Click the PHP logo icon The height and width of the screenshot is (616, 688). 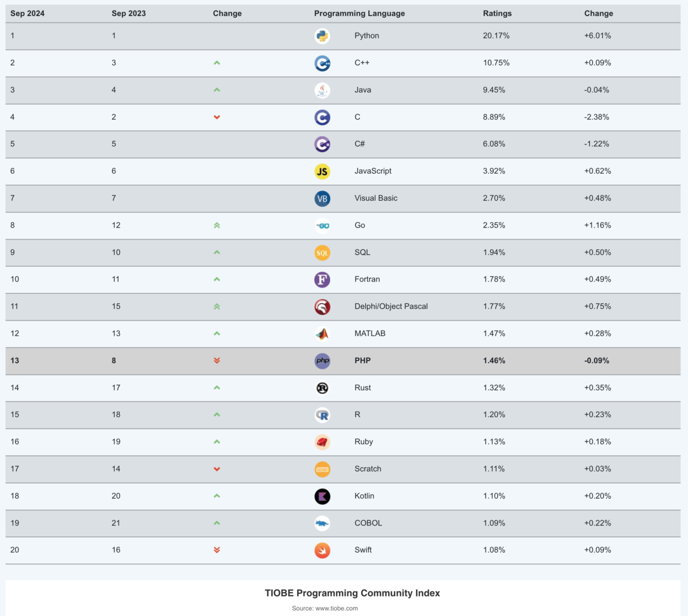322,361
